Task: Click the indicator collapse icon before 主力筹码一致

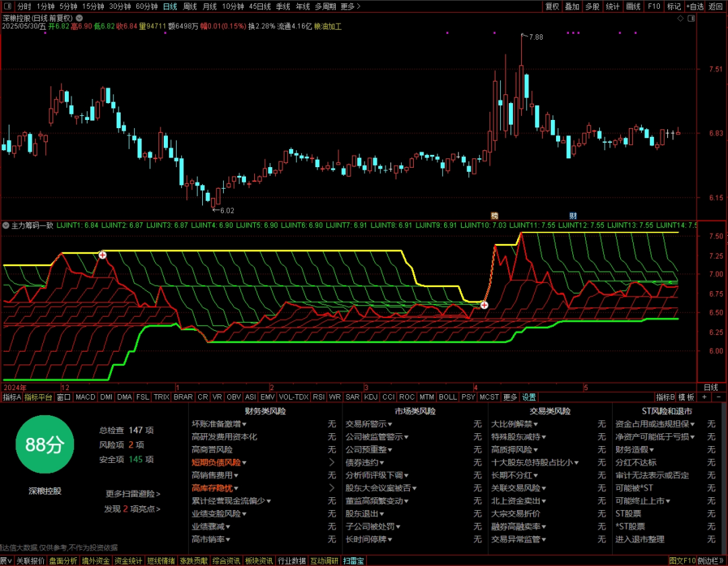Action: click(x=6, y=226)
